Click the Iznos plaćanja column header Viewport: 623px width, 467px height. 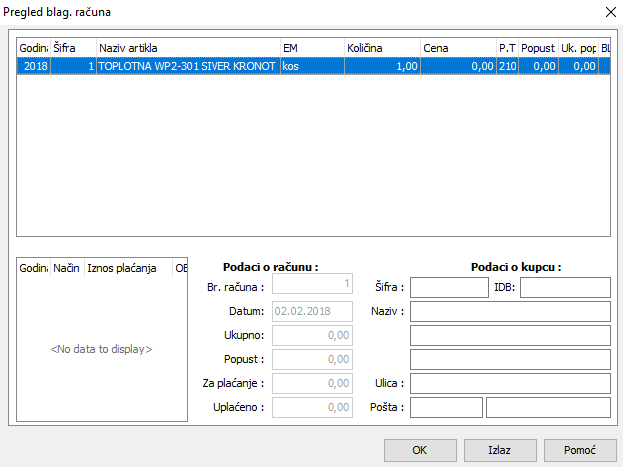point(127,268)
